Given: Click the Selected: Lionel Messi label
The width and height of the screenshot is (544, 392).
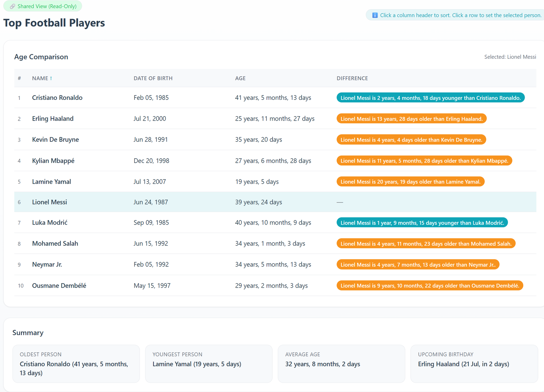Looking at the screenshot, I should (510, 57).
